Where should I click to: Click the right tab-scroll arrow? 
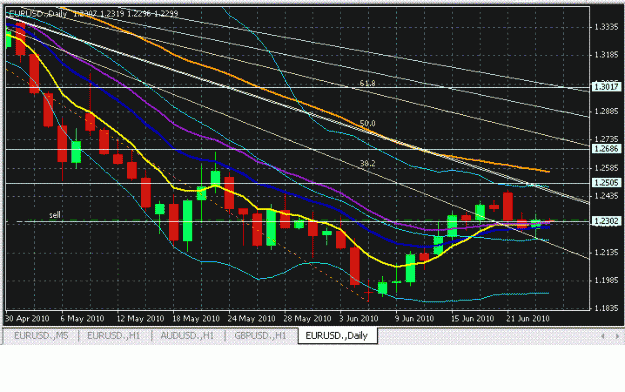[617, 336]
